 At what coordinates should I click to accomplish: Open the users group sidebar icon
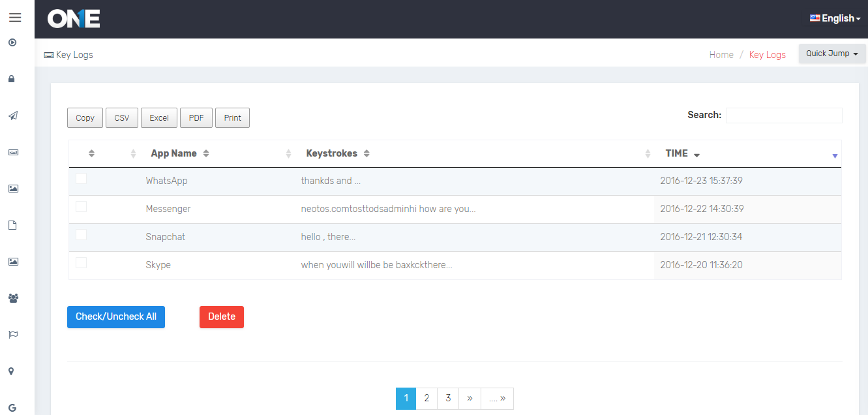[x=13, y=298]
